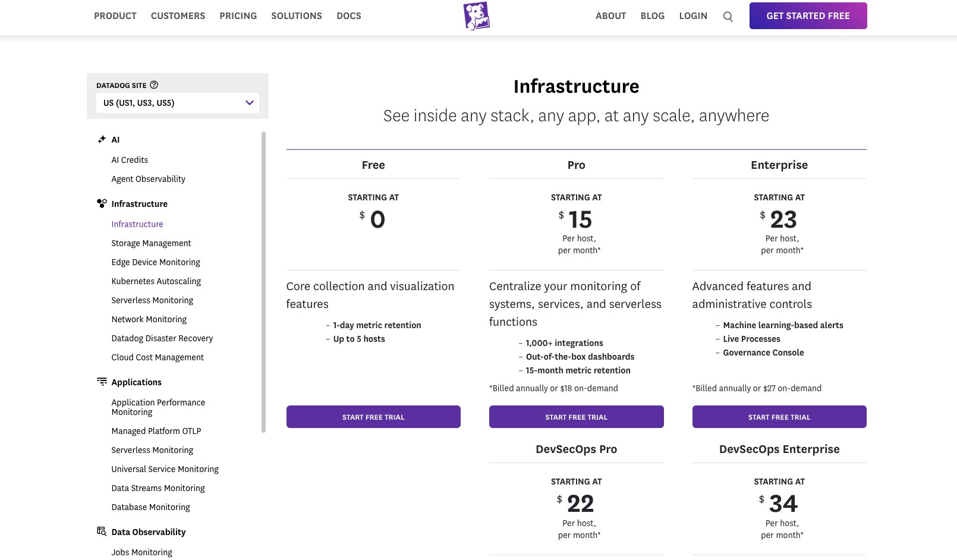Click the "Governance Console" feature text
This screenshot has height=560, width=957.
tap(763, 353)
